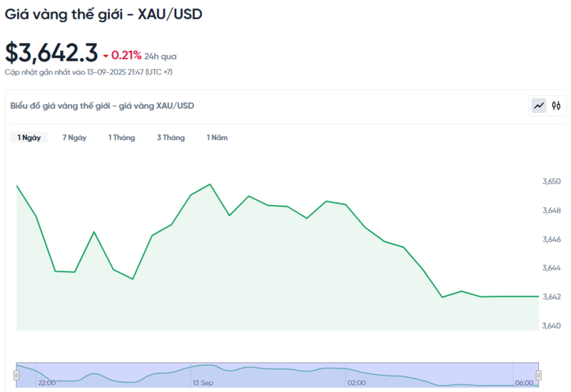Click the 02:00 label in range navigator
571x392 pixels.
tap(356, 383)
